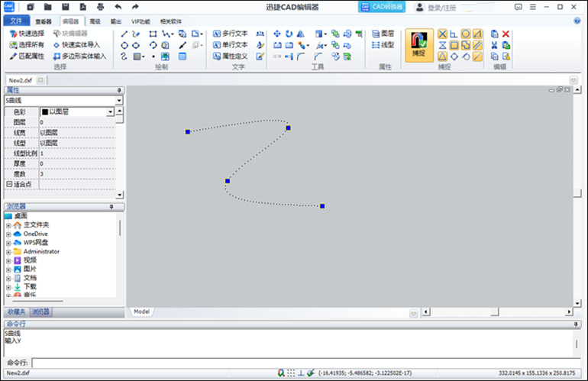Click the Save icon in title bar
The width and height of the screenshot is (588, 381).
[66, 7]
